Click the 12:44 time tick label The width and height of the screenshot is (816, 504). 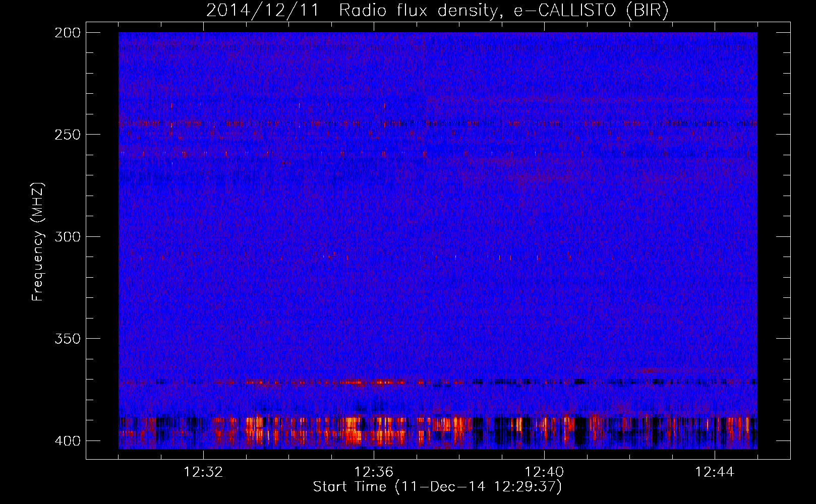pyautogui.click(x=715, y=472)
